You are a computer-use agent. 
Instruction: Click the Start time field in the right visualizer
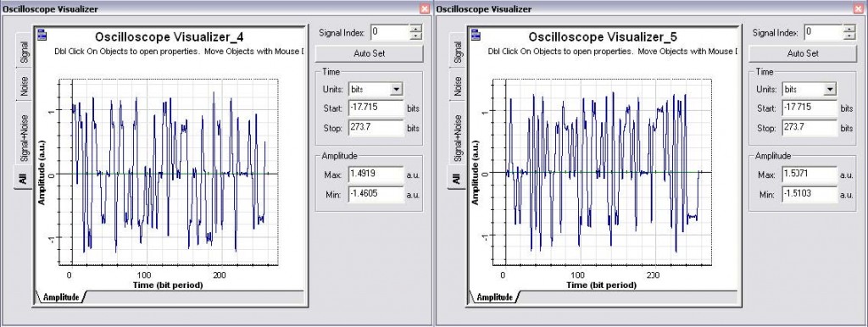tap(810, 108)
